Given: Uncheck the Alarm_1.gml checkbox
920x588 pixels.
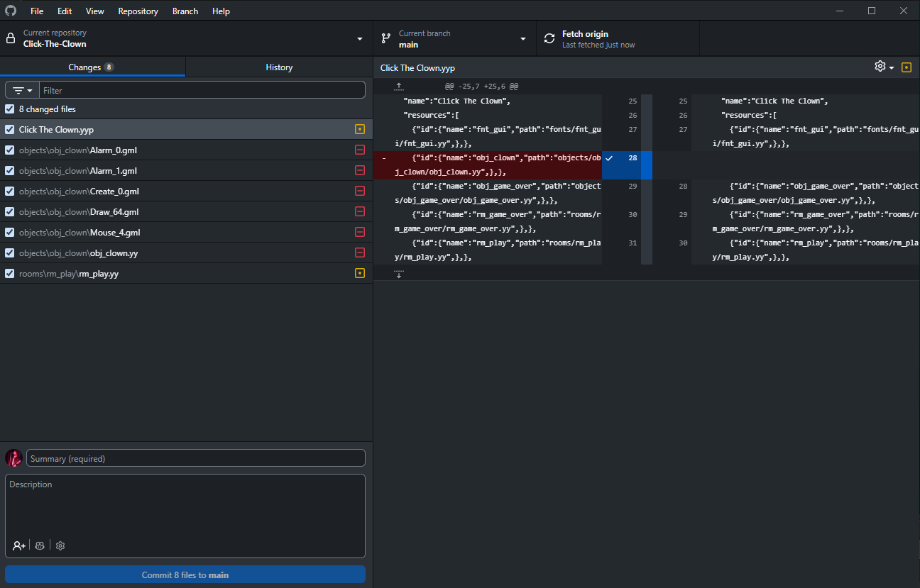Looking at the screenshot, I should coord(9,171).
